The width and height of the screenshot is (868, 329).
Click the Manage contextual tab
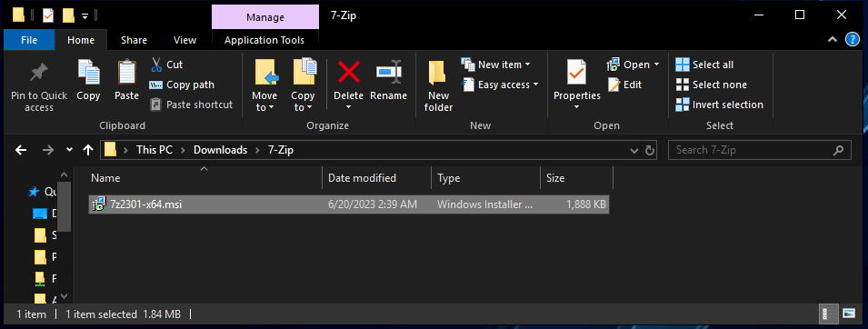265,16
